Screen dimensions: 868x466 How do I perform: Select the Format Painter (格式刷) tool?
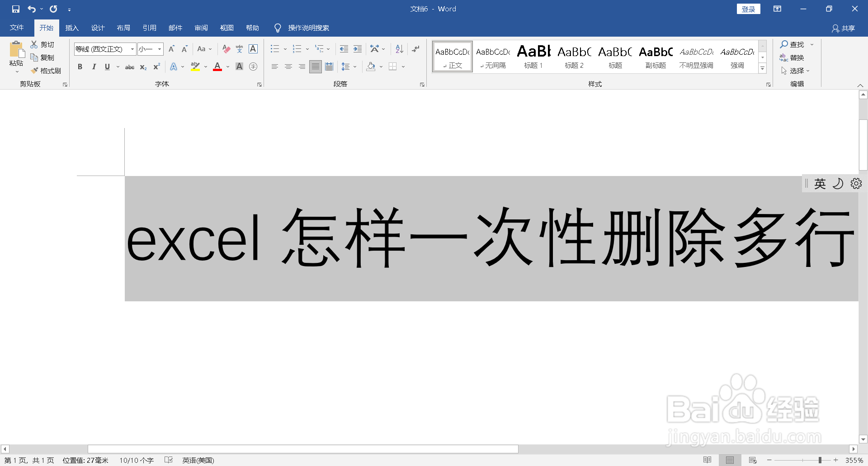(x=47, y=71)
